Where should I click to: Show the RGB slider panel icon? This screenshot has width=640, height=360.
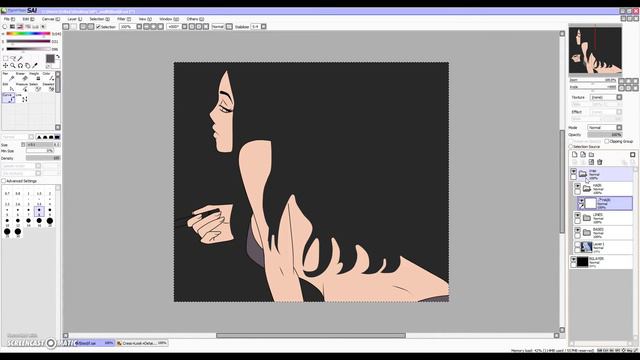pos(12,27)
